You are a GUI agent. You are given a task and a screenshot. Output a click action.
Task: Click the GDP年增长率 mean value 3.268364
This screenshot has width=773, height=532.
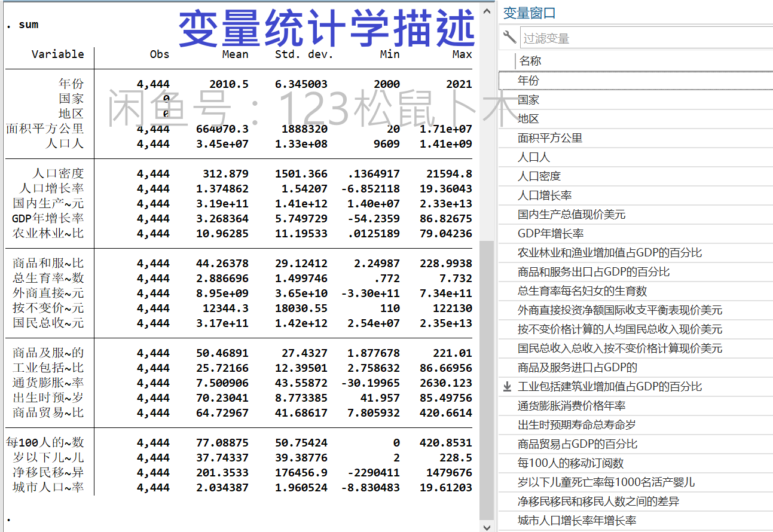click(222, 219)
